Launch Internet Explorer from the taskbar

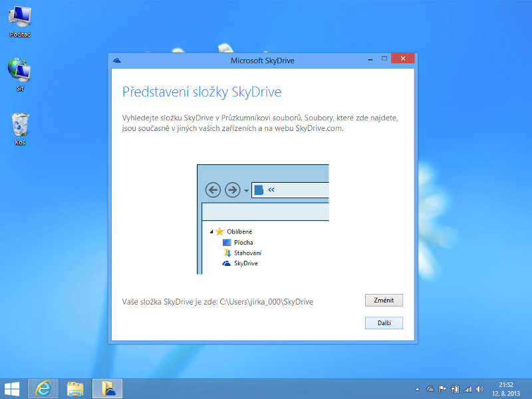pyautogui.click(x=43, y=388)
